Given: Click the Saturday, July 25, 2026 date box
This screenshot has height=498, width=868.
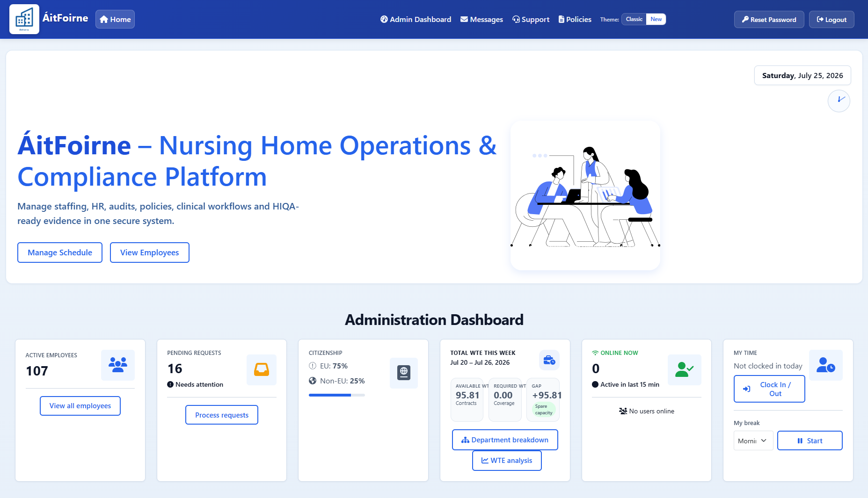Looking at the screenshot, I should 802,75.
